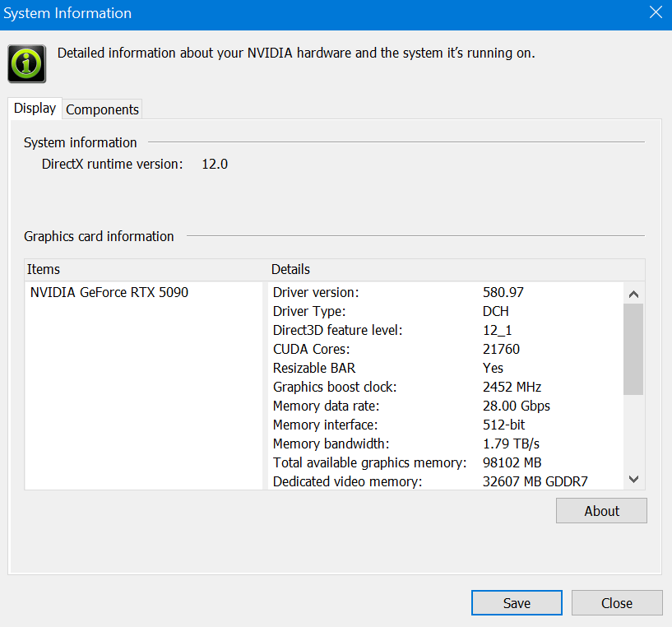Click the About button
Screen dimensions: 672x627
tap(601, 511)
